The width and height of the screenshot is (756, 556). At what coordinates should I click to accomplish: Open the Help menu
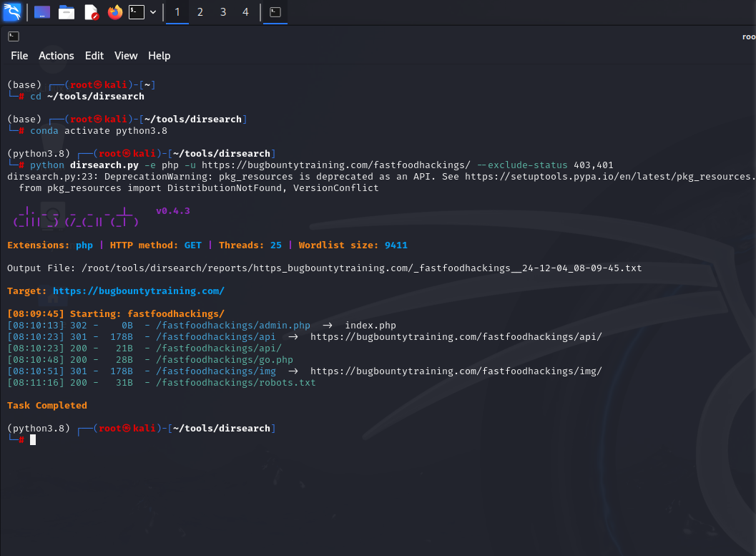pyautogui.click(x=159, y=56)
